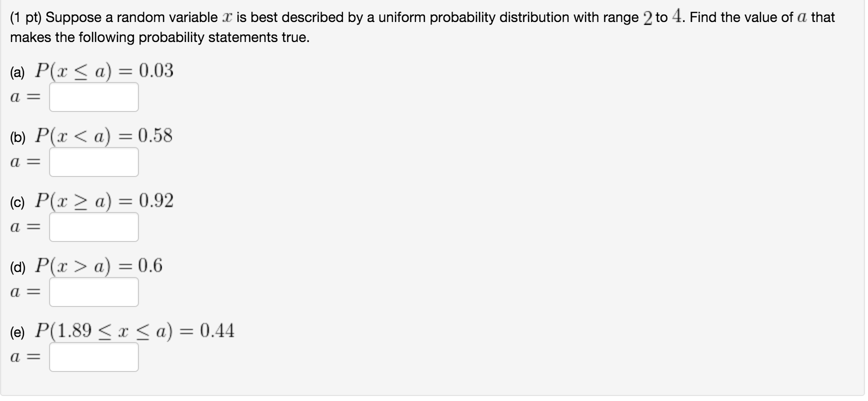Viewport: 868px width, 401px height.
Task: Click the answer box for part (a)
Action: 94,97
